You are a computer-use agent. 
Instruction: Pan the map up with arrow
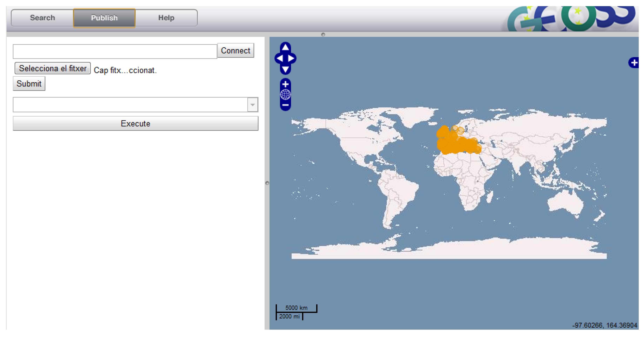[285, 47]
